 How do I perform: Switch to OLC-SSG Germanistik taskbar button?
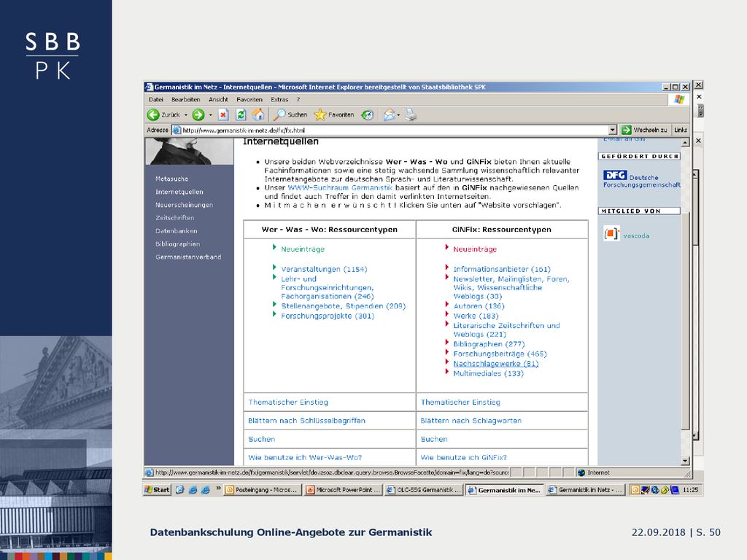(x=424, y=489)
